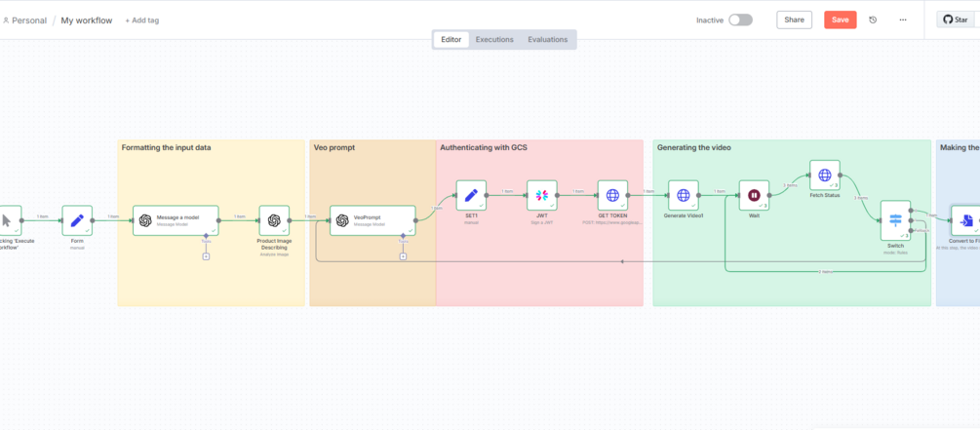Click the Generate Video1 node label
The image size is (980, 430).
[x=684, y=215]
